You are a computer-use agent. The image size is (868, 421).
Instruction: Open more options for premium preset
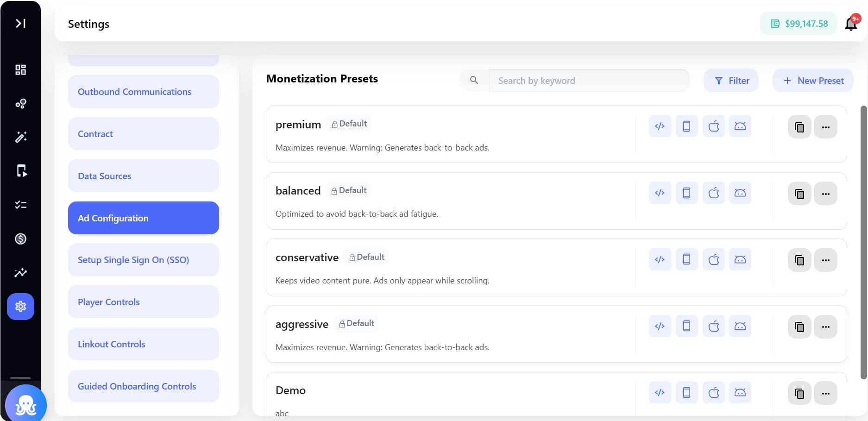pos(826,127)
